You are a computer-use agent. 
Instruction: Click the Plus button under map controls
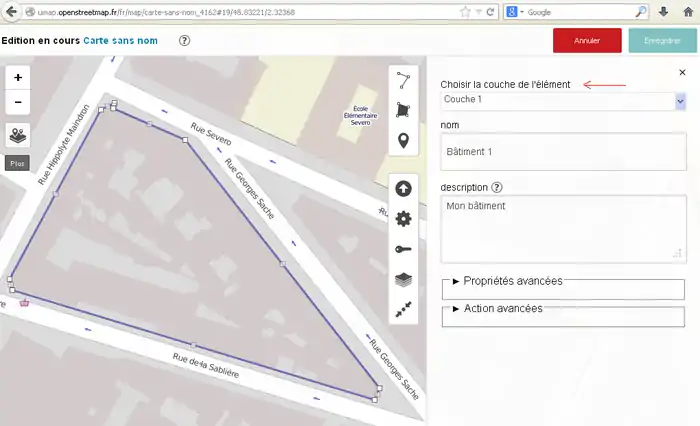(17, 162)
